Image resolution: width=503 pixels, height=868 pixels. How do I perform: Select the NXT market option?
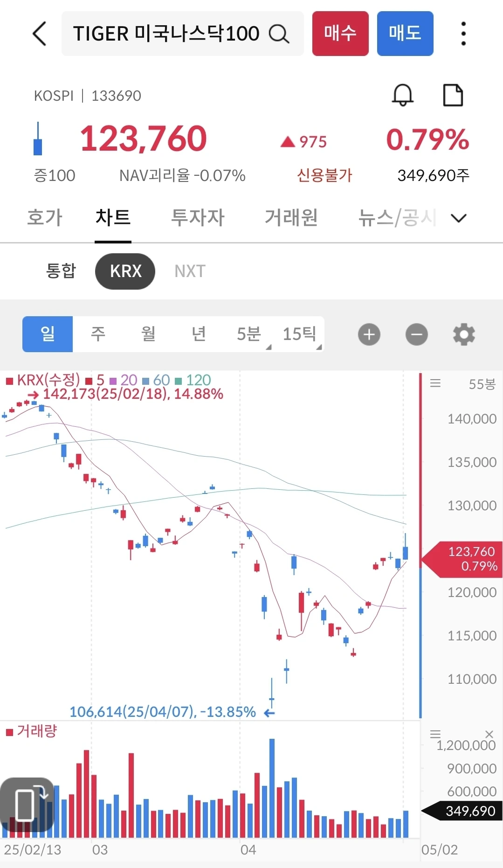tap(190, 271)
